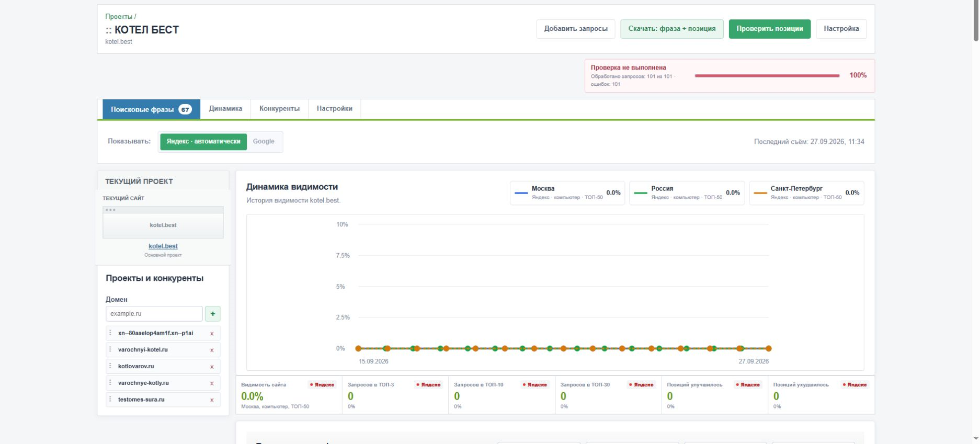980x444 pixels.
Task: Click the text 'Последний съём: 27.09.2026, 11:34'
Action: click(x=809, y=142)
